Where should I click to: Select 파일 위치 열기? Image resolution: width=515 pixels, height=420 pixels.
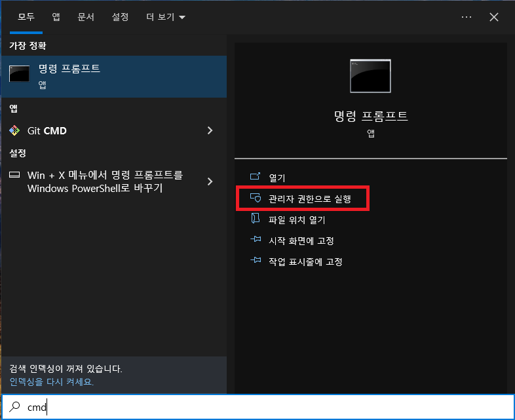[x=297, y=220]
